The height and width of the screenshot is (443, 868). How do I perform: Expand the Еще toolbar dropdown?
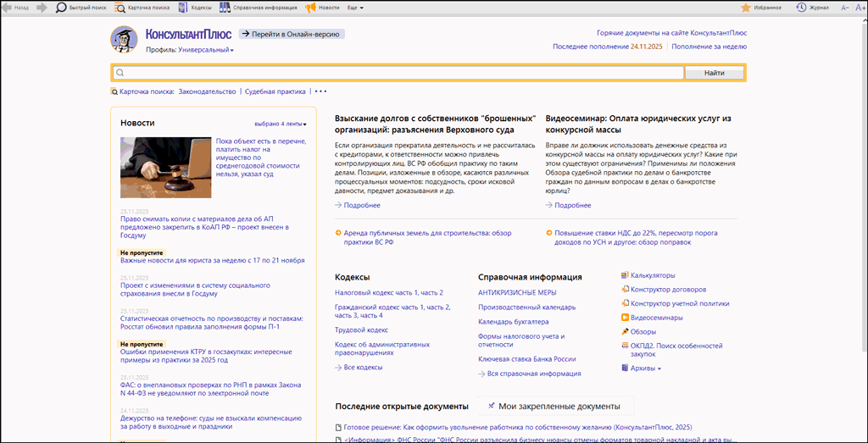tap(356, 7)
